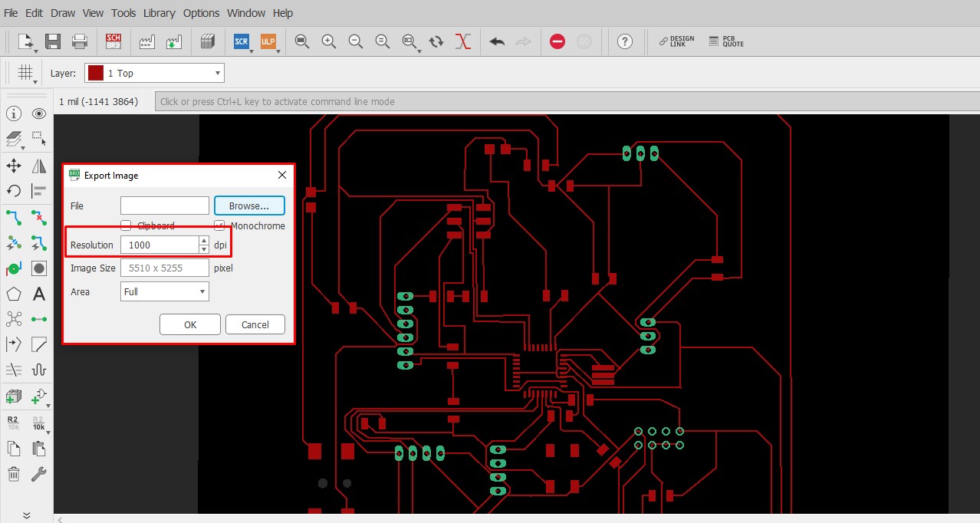The image size is (980, 523).
Task: Click the red layer color swatch
Action: [96, 73]
